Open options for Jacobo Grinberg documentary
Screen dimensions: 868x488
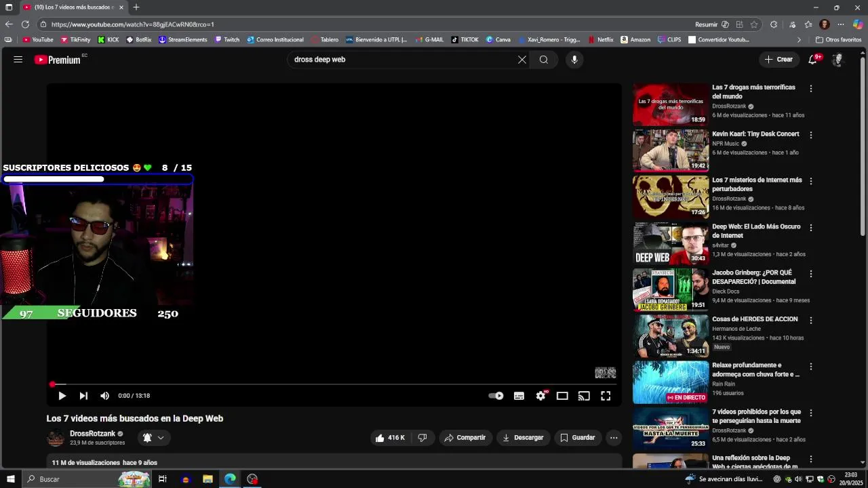810,274
